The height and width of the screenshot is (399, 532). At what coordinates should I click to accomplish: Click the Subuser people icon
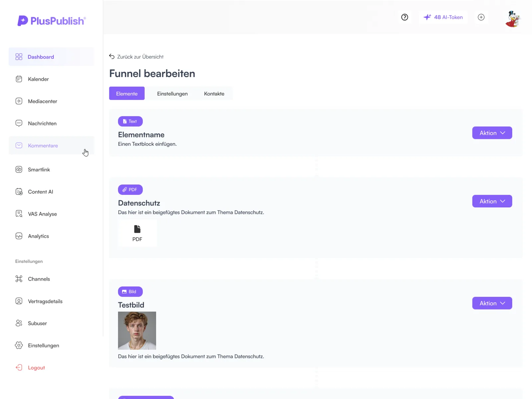pos(19,323)
